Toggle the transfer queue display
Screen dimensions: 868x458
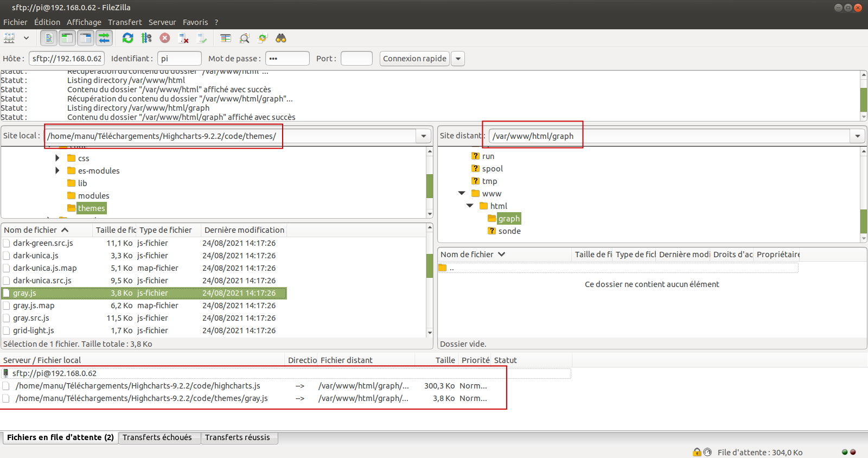(x=104, y=38)
